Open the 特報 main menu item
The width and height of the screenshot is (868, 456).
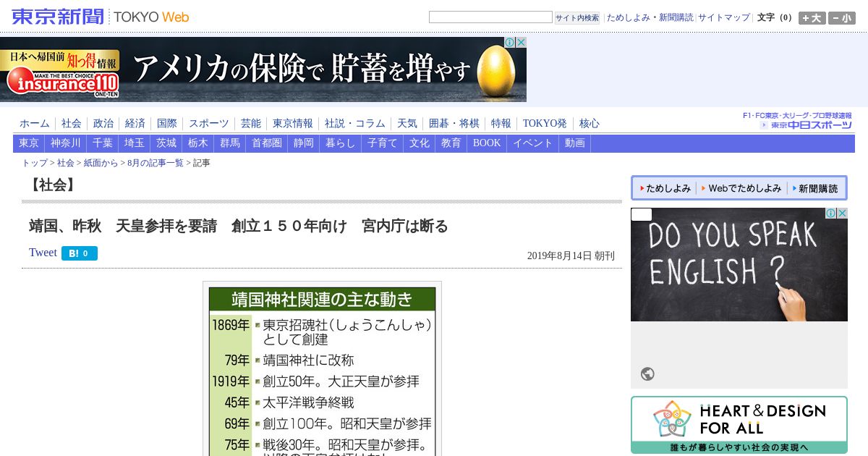(501, 124)
